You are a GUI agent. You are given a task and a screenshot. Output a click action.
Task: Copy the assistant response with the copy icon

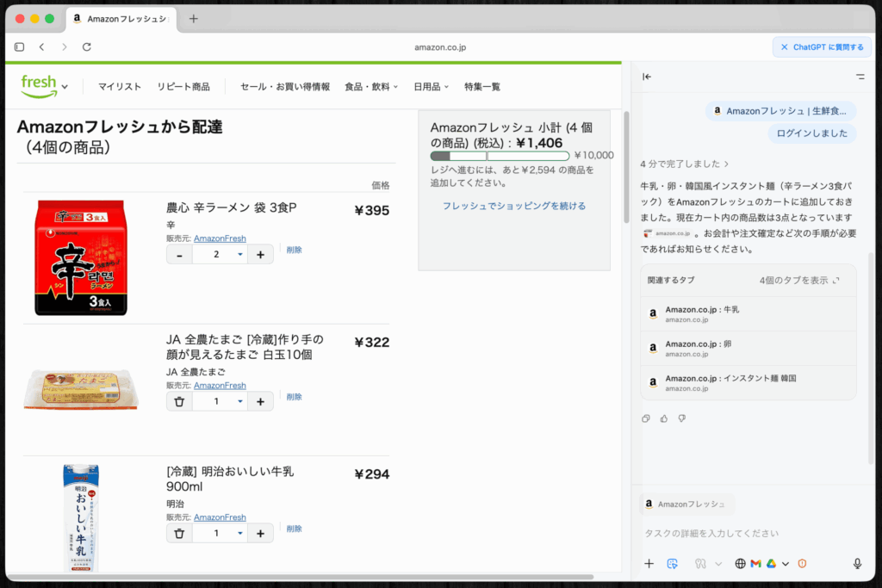pyautogui.click(x=646, y=418)
